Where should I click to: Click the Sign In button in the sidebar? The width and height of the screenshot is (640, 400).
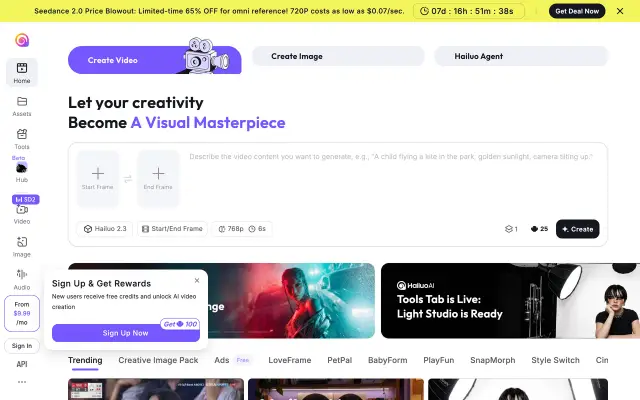coord(22,346)
